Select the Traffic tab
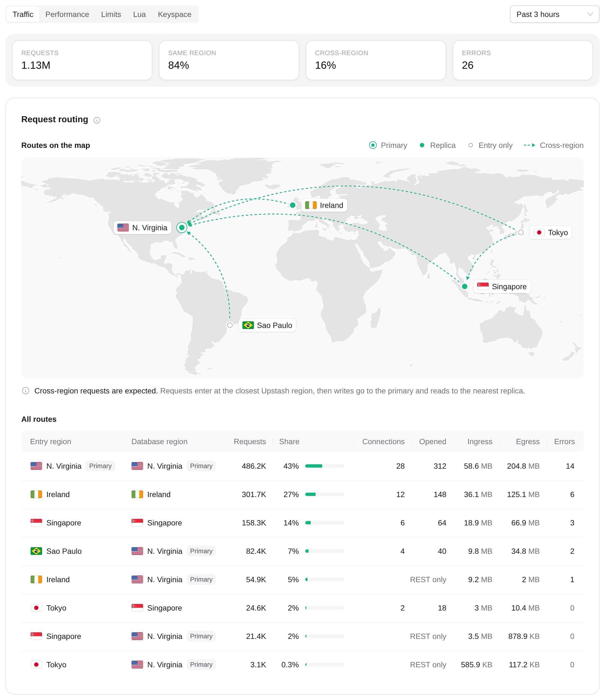 coord(23,14)
